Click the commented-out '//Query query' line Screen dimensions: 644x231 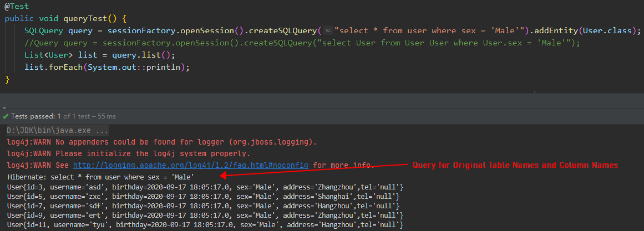tap(302, 43)
